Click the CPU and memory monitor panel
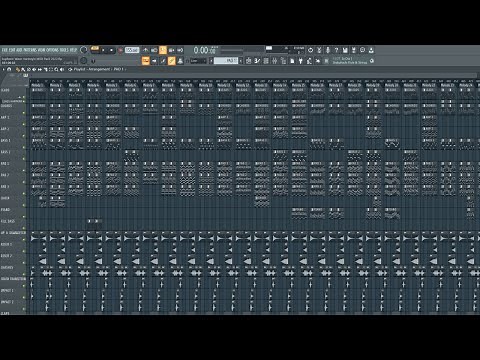 (x=285, y=50)
